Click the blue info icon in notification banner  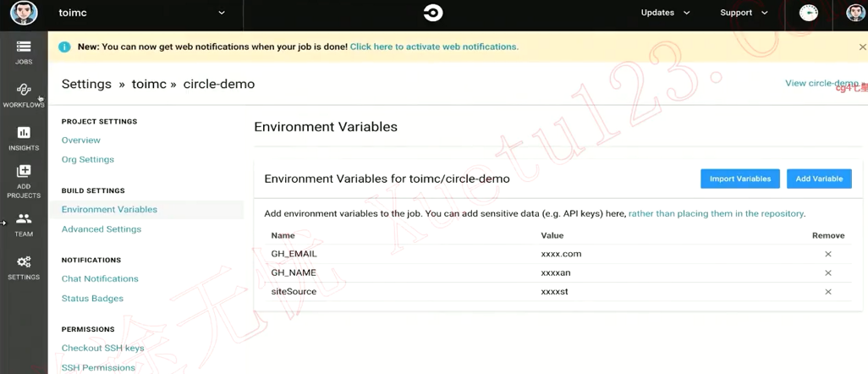click(65, 47)
